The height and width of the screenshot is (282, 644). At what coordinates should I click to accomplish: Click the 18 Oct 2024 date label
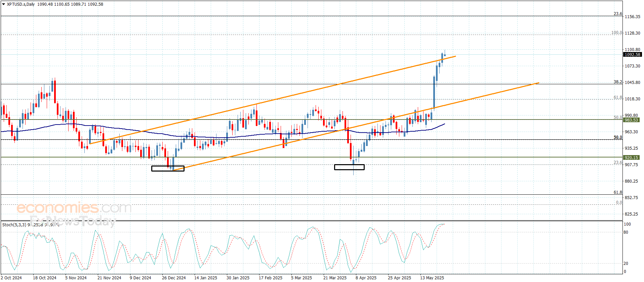[45, 278]
